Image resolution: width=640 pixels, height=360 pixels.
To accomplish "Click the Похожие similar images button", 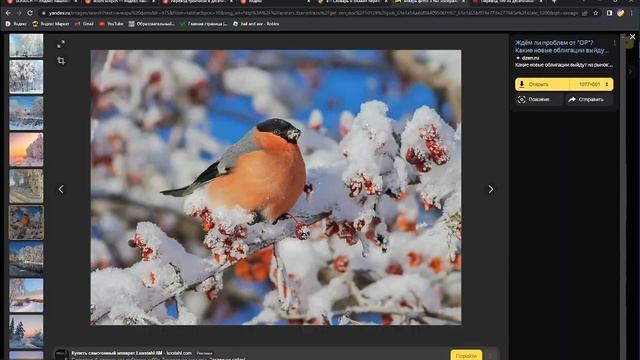I will coord(539,100).
